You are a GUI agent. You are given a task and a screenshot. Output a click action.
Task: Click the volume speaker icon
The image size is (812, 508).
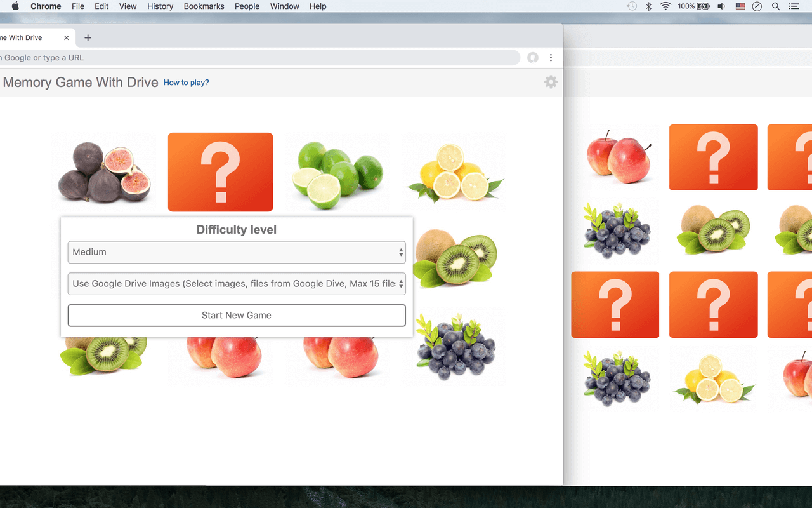click(721, 6)
